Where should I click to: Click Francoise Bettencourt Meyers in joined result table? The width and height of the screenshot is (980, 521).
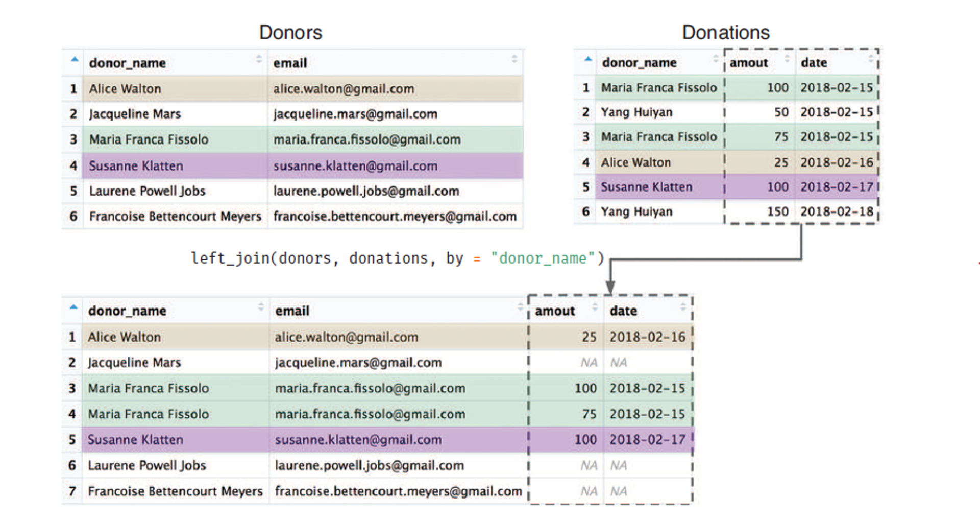pos(175,491)
